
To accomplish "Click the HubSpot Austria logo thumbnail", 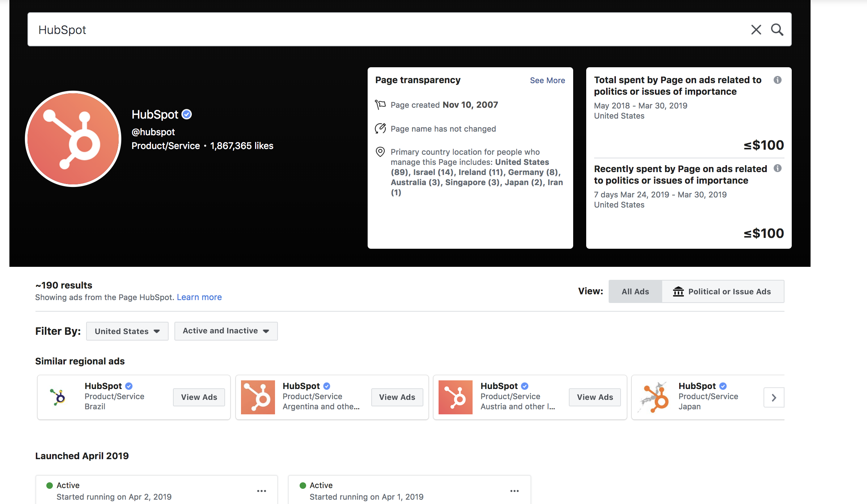I will pos(455,397).
